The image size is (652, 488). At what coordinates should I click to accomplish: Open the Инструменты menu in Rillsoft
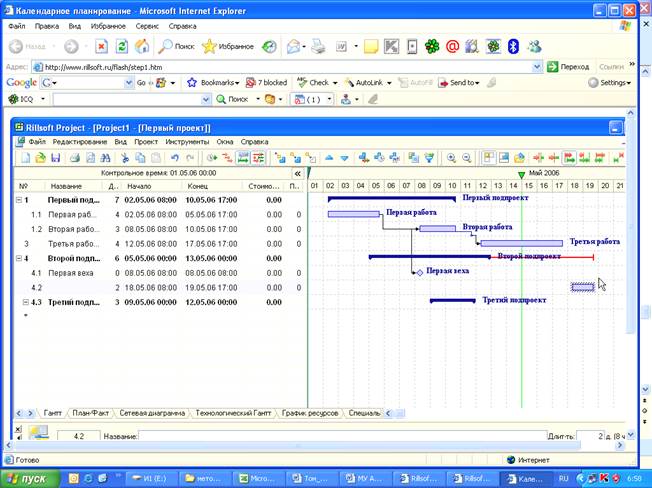click(187, 142)
